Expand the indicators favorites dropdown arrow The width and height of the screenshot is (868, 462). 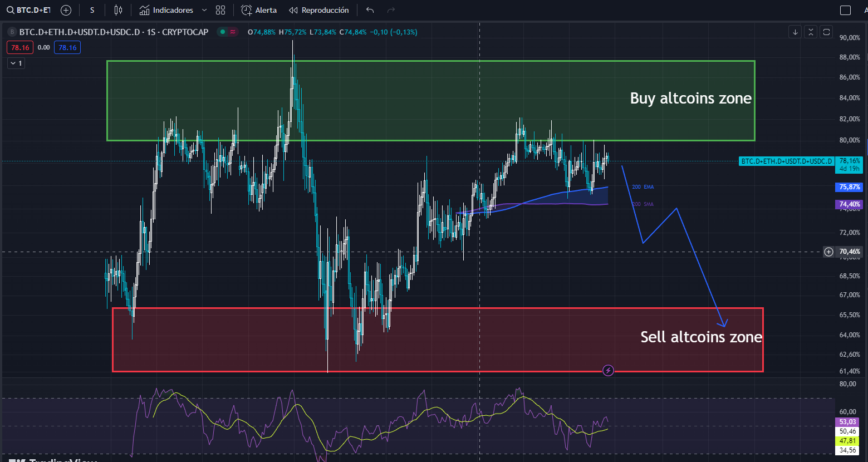(x=204, y=10)
